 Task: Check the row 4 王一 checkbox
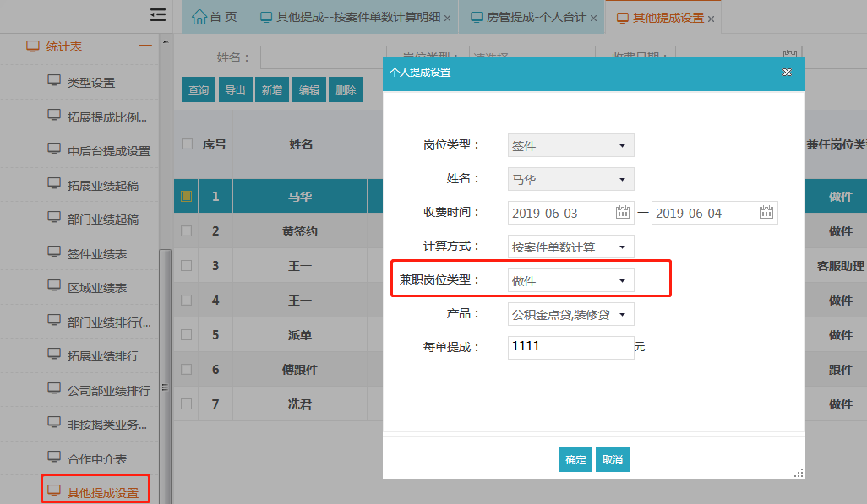coord(187,300)
